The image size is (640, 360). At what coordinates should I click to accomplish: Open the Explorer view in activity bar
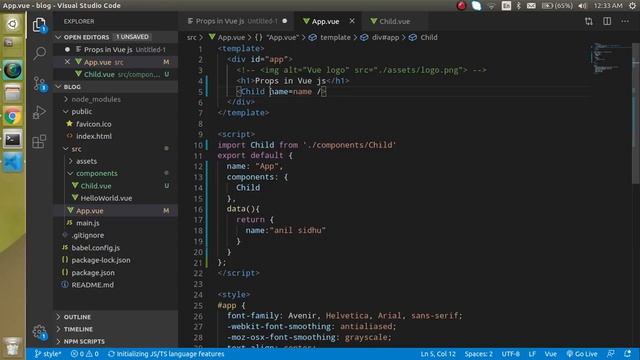[39, 25]
